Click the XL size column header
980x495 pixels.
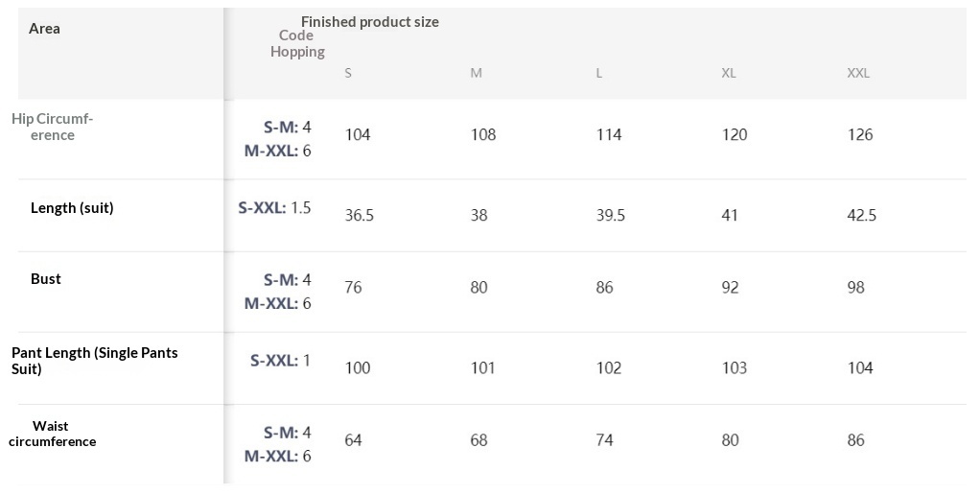tap(729, 73)
